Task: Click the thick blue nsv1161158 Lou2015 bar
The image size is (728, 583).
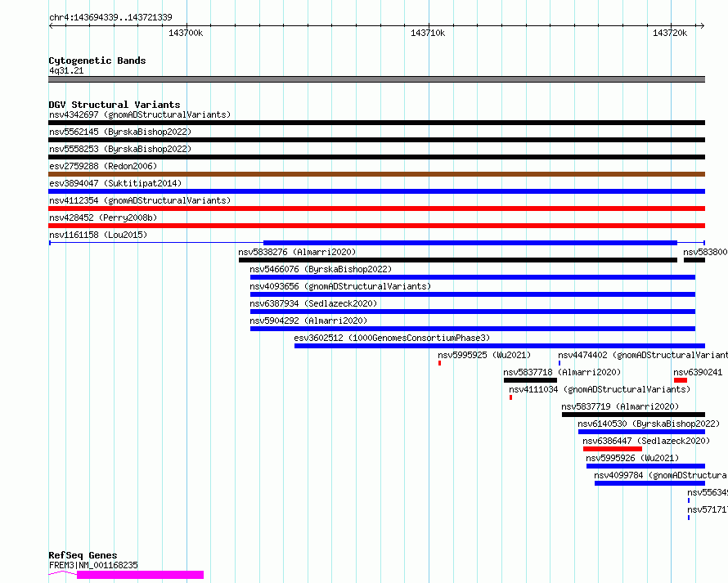Action: point(470,243)
